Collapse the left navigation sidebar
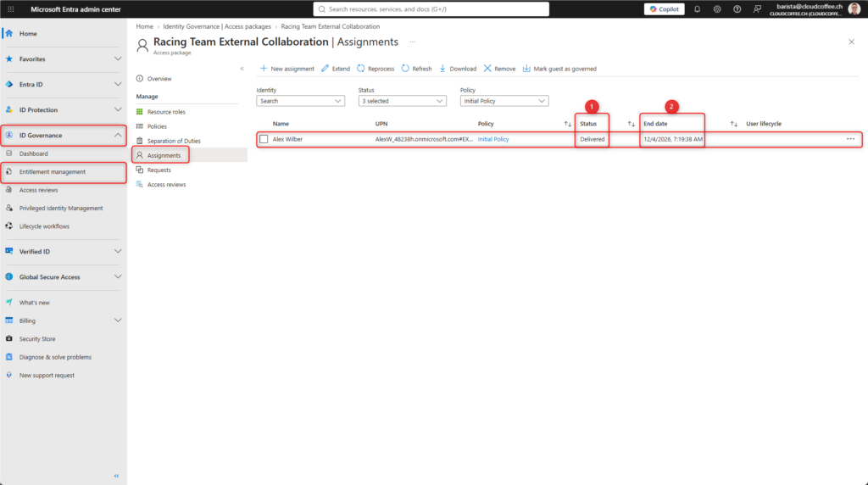This screenshot has height=485, width=868. (x=116, y=476)
